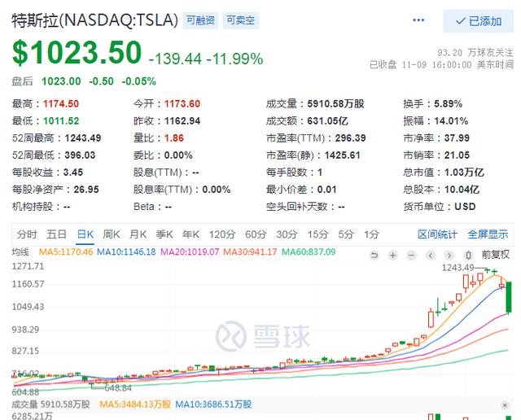Click the chart reset undo arrow icon
The image size is (521, 420).
tap(374, 256)
